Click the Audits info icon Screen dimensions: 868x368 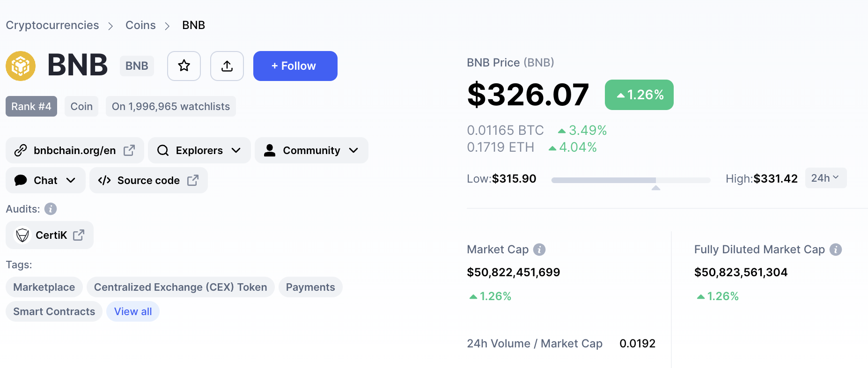(51, 209)
